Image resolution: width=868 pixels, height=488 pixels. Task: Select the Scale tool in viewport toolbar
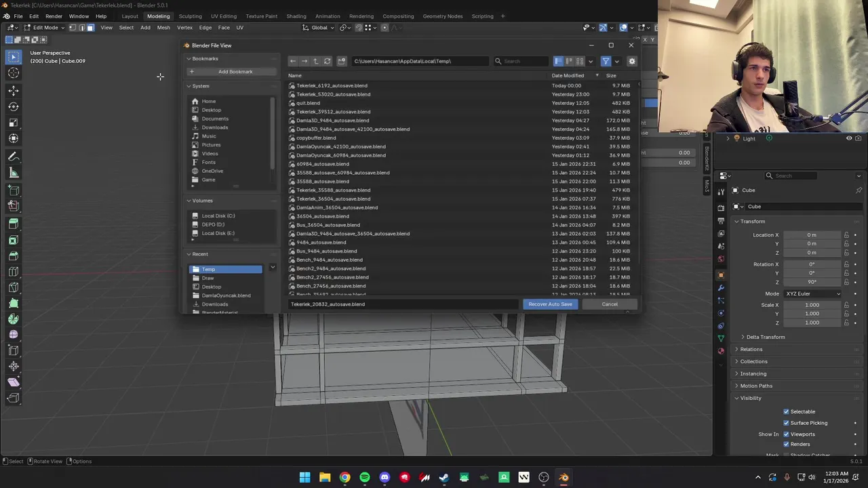(14, 123)
